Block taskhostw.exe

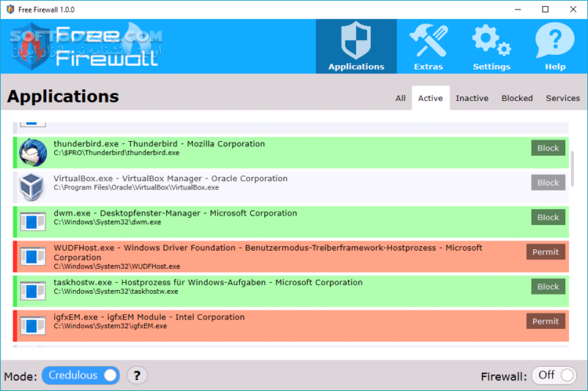point(548,287)
